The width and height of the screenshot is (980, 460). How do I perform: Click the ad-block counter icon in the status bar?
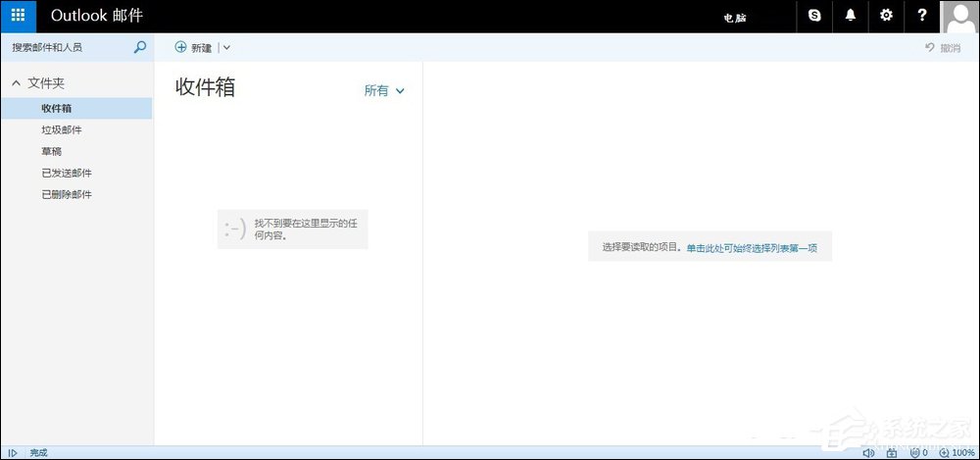tap(915, 452)
